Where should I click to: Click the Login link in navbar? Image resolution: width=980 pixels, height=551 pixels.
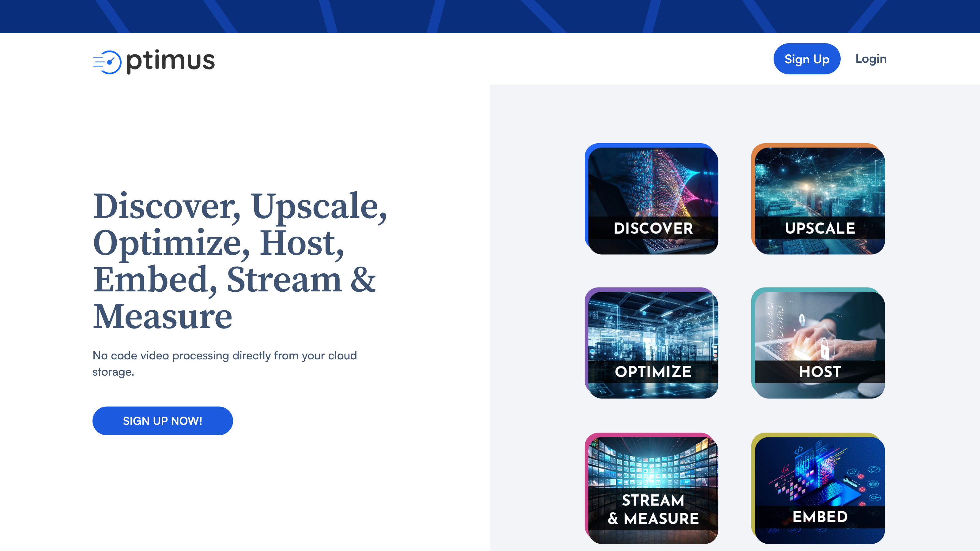[x=871, y=58]
